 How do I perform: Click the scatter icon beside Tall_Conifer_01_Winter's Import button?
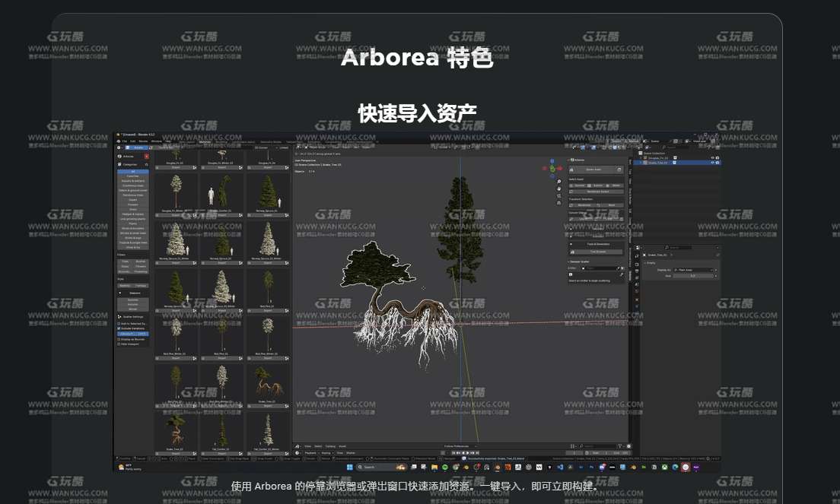pos(287,454)
